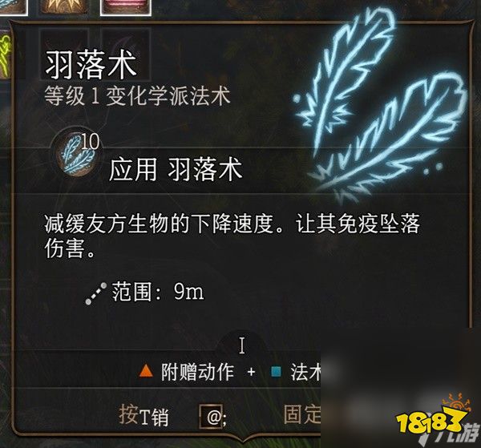Image resolution: width=481 pixels, height=448 pixels.
Task: Click the 固定 pin label
Action: tap(302, 414)
